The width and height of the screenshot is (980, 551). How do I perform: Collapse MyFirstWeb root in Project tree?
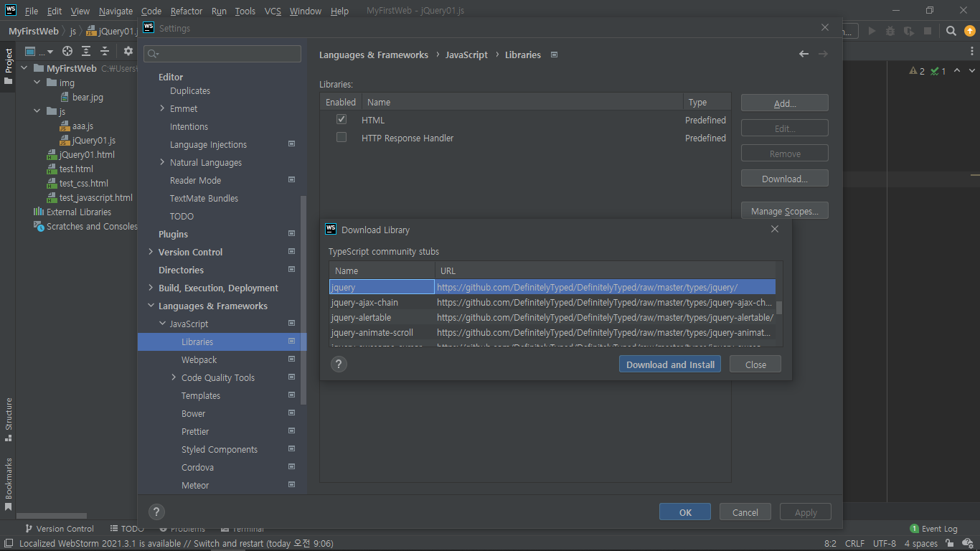(24, 68)
